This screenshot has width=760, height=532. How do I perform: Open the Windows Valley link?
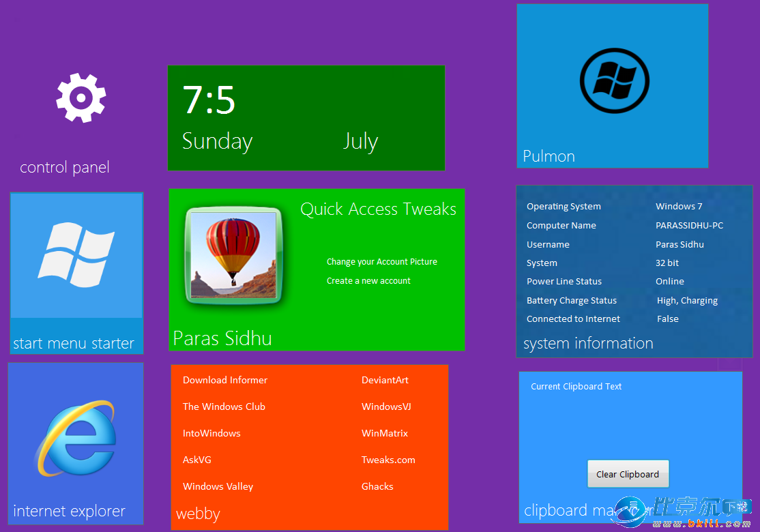[218, 486]
